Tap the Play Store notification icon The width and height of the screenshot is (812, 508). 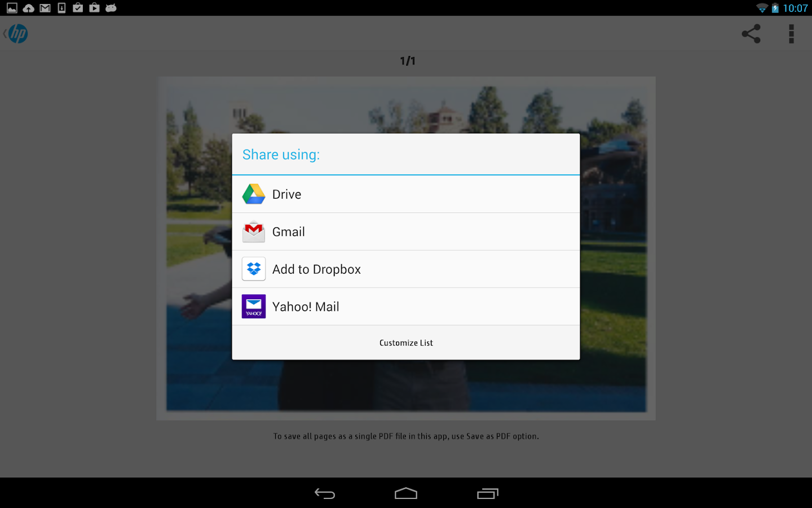click(x=94, y=8)
